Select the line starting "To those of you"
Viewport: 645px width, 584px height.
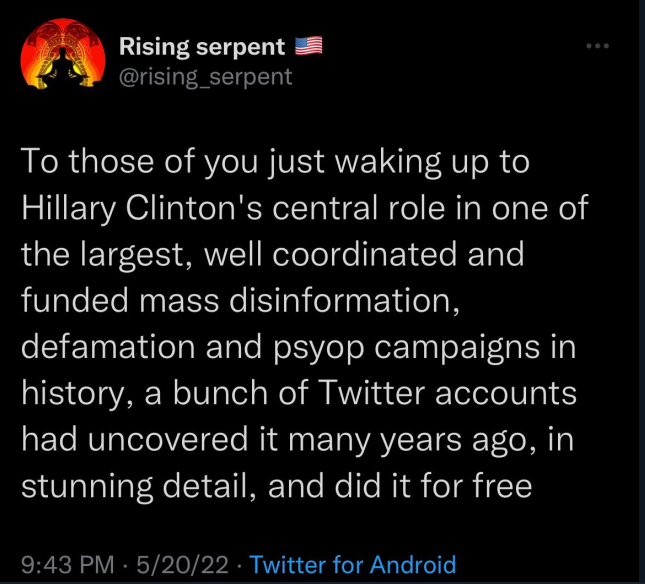pos(275,162)
